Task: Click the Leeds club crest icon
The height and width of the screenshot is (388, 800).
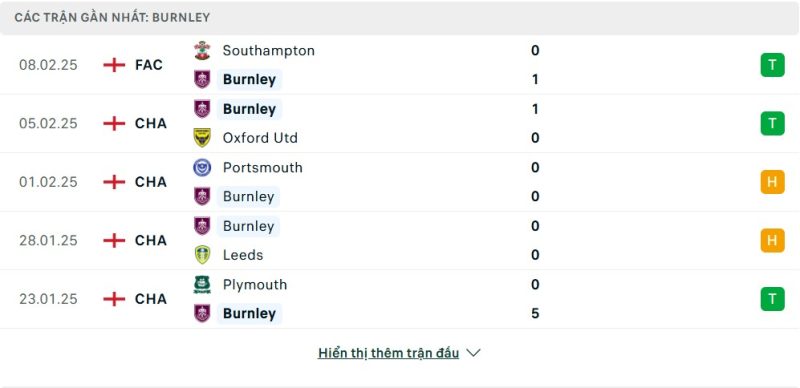Action: (x=202, y=255)
